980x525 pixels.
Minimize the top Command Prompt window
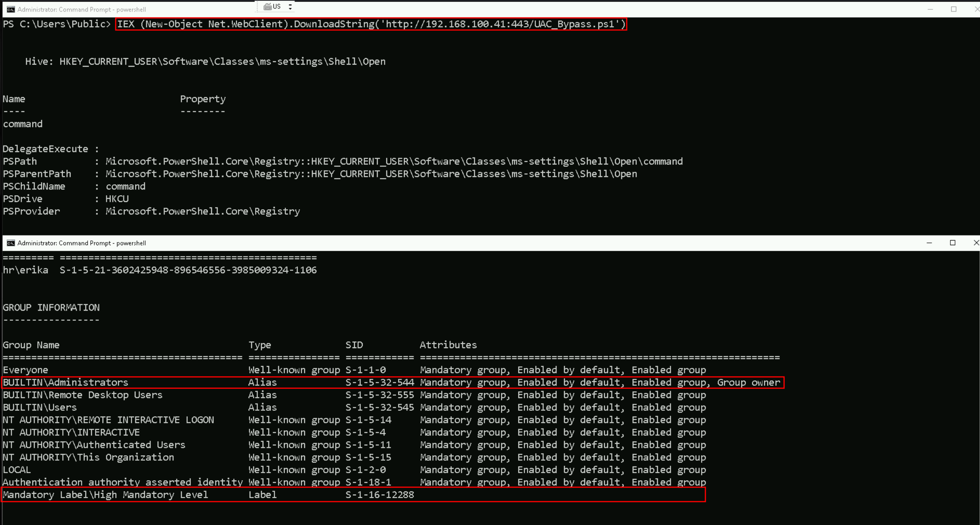[930, 9]
